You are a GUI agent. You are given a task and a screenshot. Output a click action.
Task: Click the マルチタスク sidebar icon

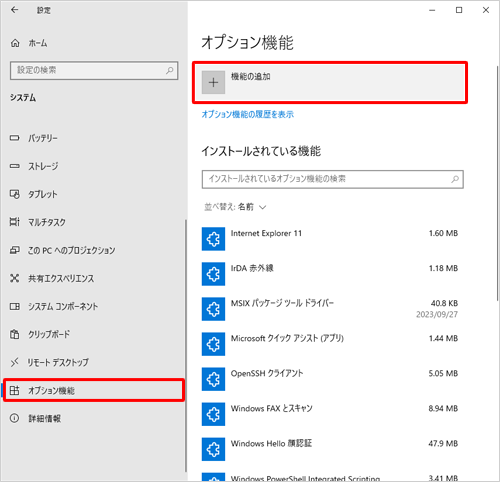tap(15, 222)
